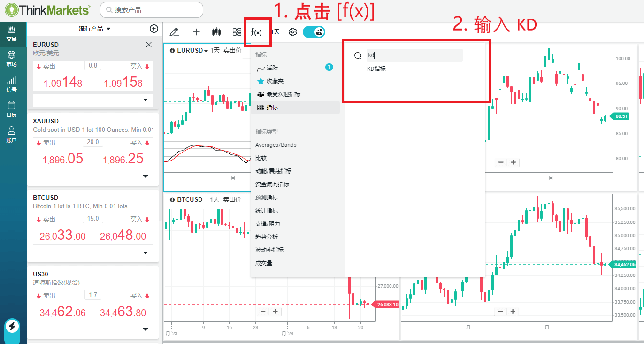Image resolution: width=644 pixels, height=344 pixels.
Task: Choose 支撑/阻力 indicator type
Action: [268, 223]
